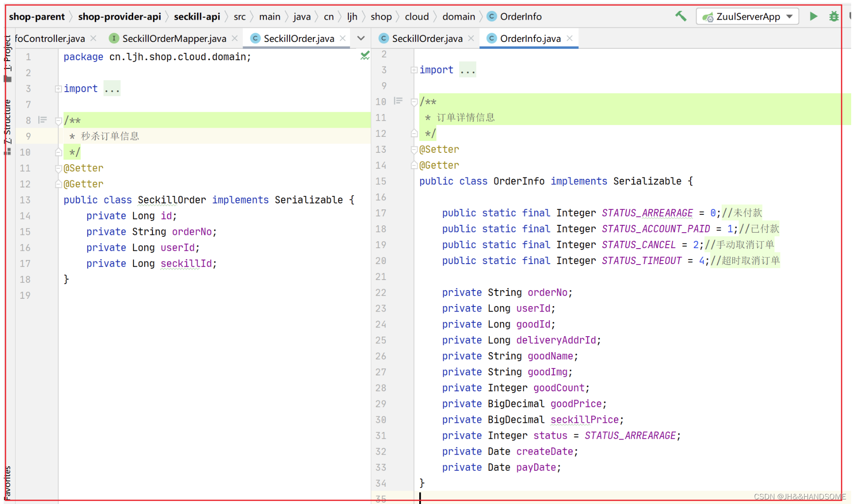Click shop-parent in the breadcrumb
853x504 pixels.
[37, 16]
